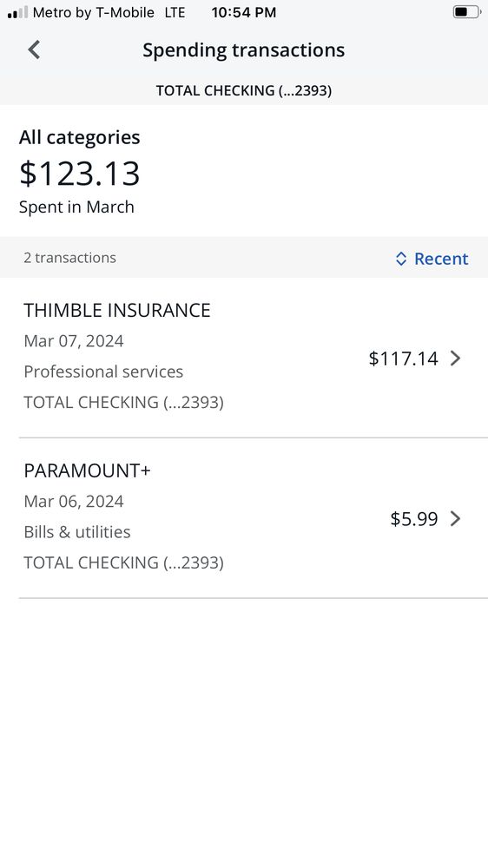Screen dimensions: 488x868
Task: Tap Mar 07, 2024 date text
Action: [73, 341]
